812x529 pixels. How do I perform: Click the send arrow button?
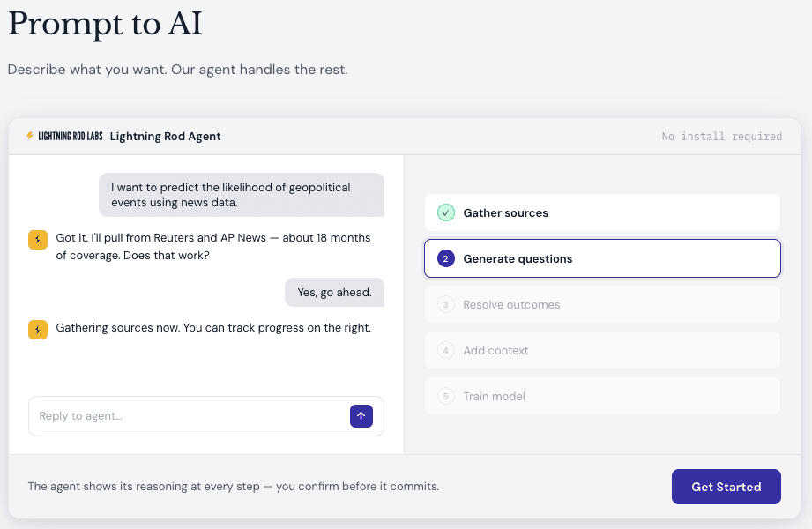click(361, 416)
